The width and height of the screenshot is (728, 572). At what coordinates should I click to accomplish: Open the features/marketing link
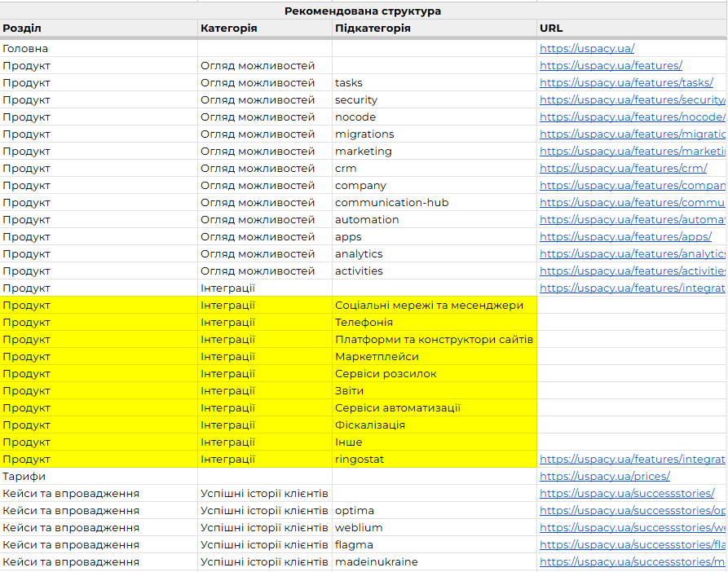click(x=632, y=152)
